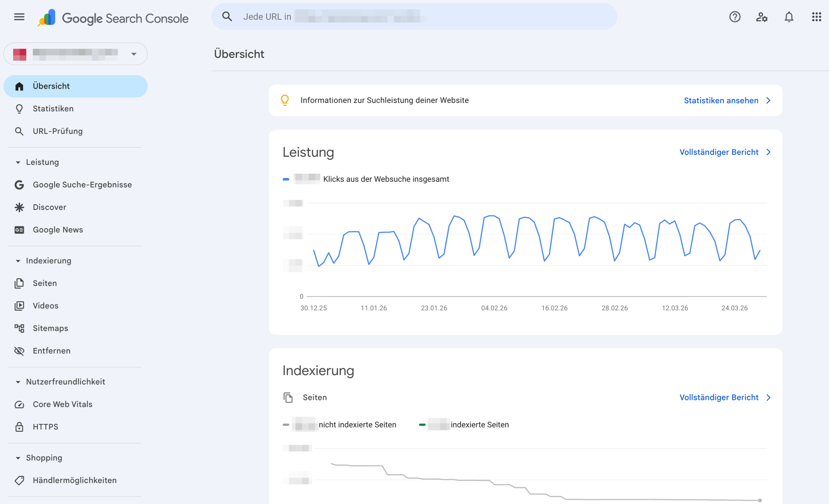Select the Google News icon
Viewport: 829px width, 504px height.
point(19,229)
